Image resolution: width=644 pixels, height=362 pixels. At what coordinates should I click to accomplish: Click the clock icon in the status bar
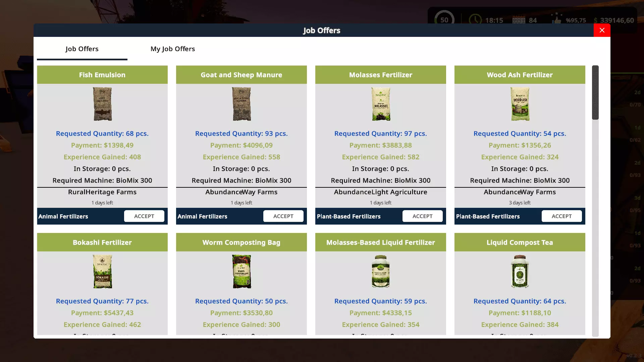[475, 20]
